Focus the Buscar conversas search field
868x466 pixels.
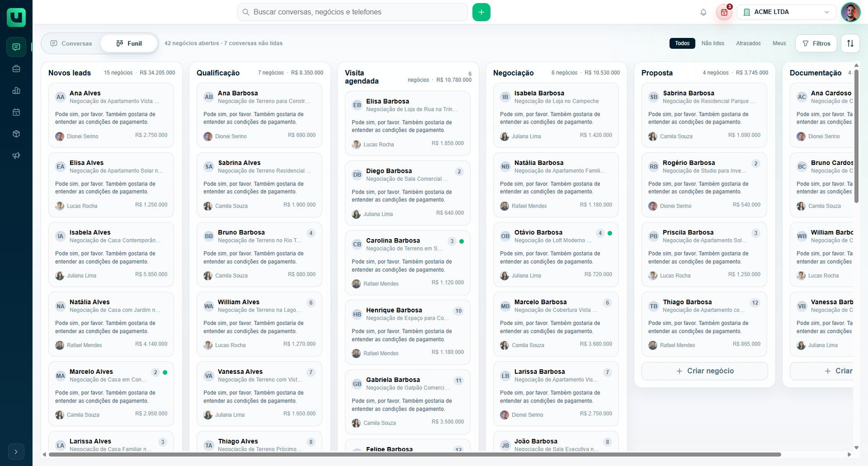click(x=353, y=12)
